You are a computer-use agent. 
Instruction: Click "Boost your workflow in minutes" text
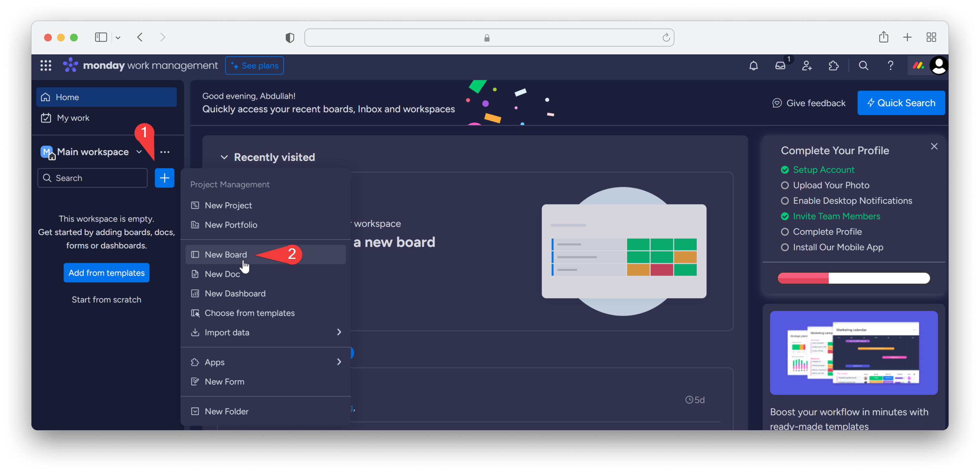pyautogui.click(x=849, y=419)
